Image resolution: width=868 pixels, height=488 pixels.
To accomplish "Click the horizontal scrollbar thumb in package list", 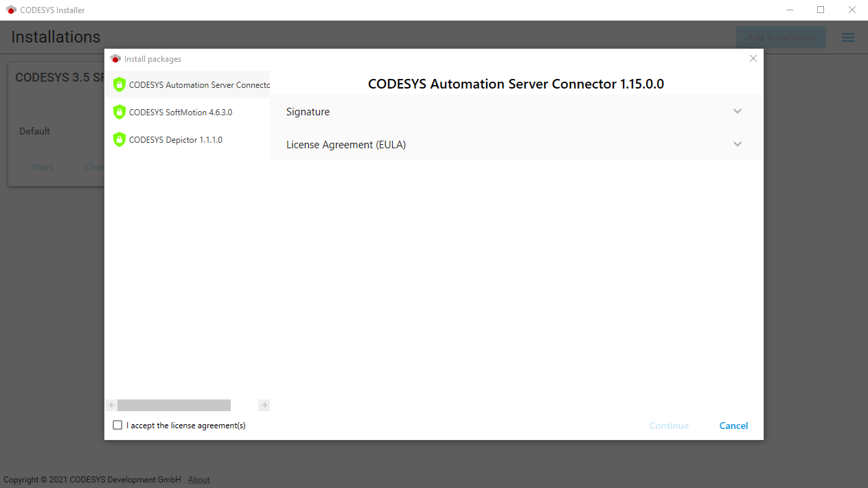I will coord(174,406).
